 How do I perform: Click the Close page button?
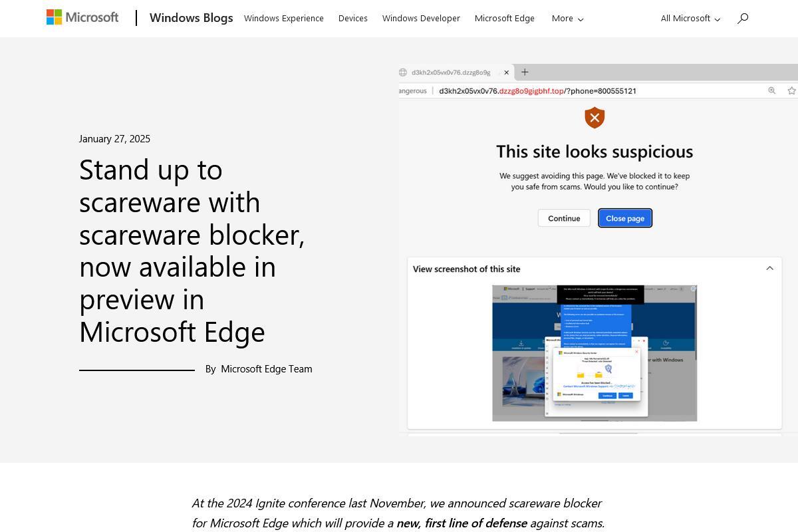pyautogui.click(x=625, y=218)
